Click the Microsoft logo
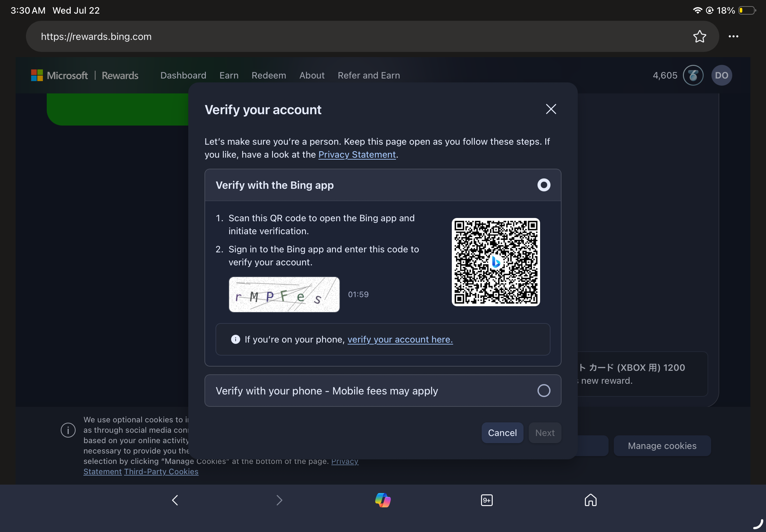 59,75
